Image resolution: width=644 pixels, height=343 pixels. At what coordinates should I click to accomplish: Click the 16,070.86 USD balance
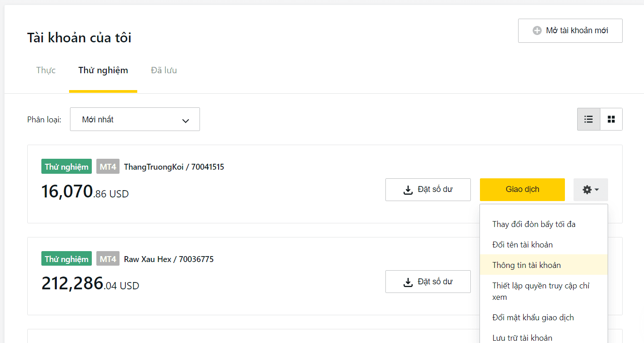tap(85, 192)
